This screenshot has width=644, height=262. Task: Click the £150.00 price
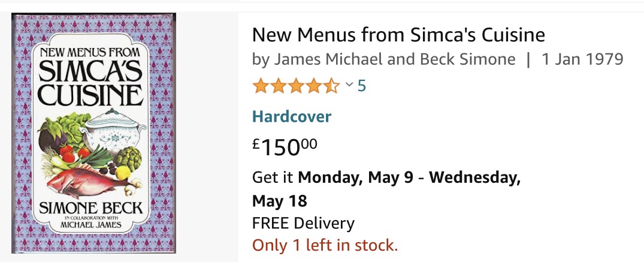(x=285, y=146)
